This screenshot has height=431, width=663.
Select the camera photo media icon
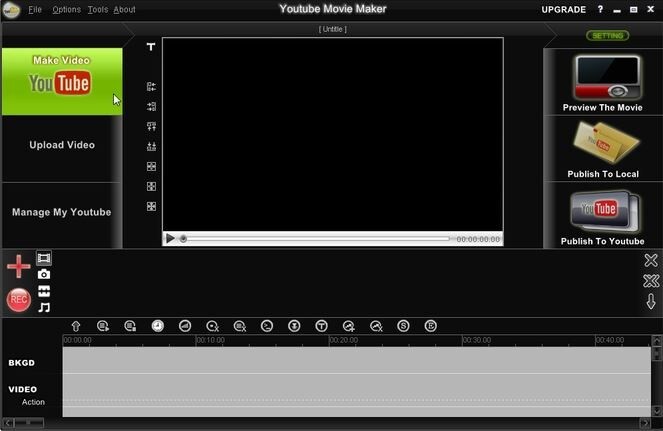pos(44,275)
